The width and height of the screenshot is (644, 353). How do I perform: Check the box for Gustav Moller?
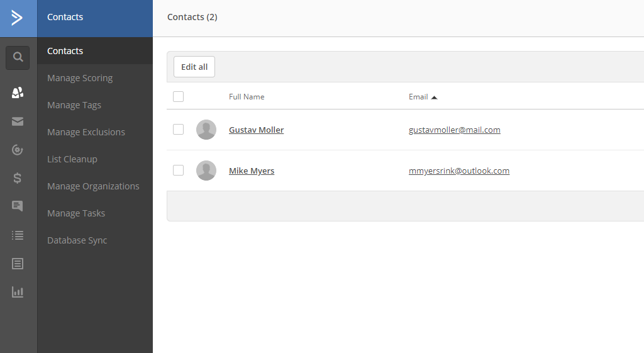(178, 130)
